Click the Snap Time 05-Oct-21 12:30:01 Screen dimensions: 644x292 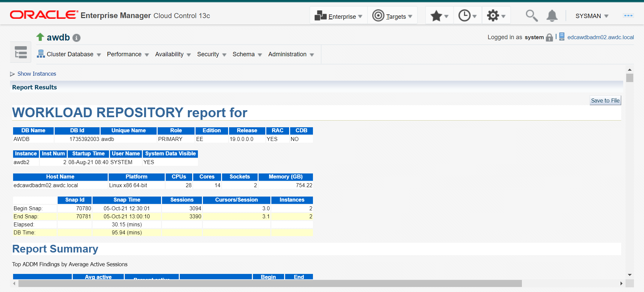(x=127, y=208)
